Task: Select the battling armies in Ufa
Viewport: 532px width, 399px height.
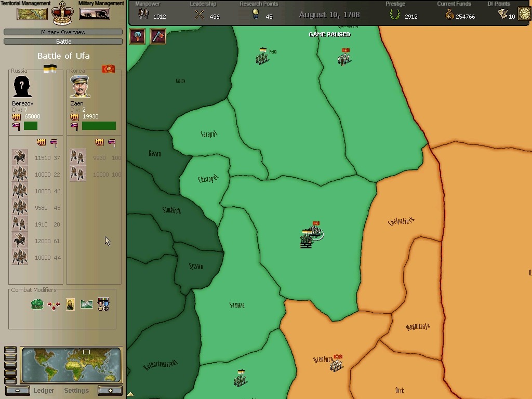Action: (312, 235)
